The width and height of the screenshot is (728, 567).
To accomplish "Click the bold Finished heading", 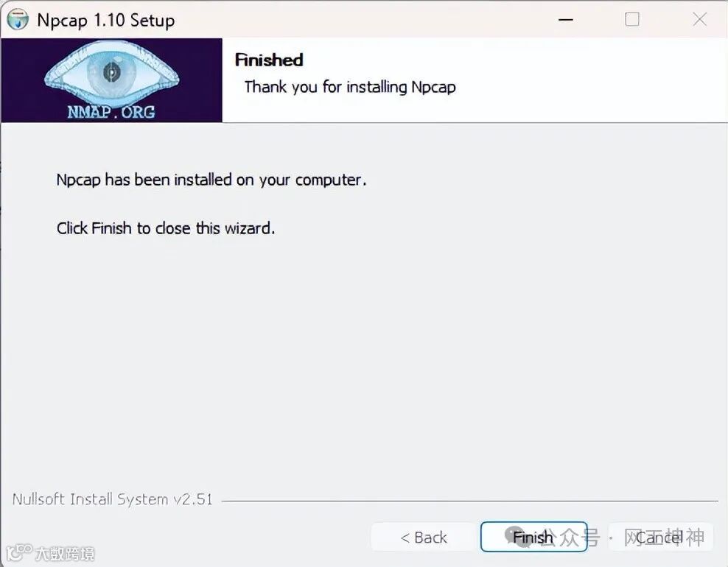I will (x=269, y=60).
